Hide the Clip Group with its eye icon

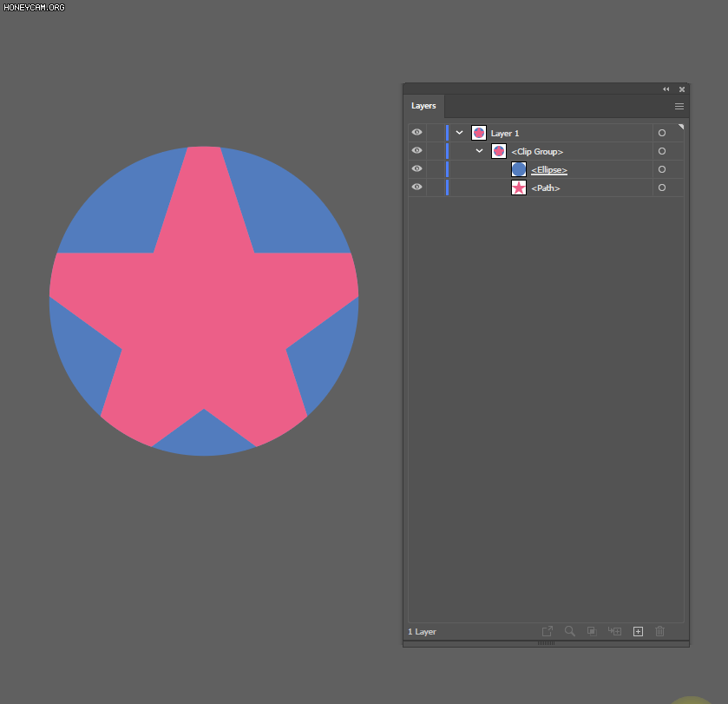pos(416,150)
